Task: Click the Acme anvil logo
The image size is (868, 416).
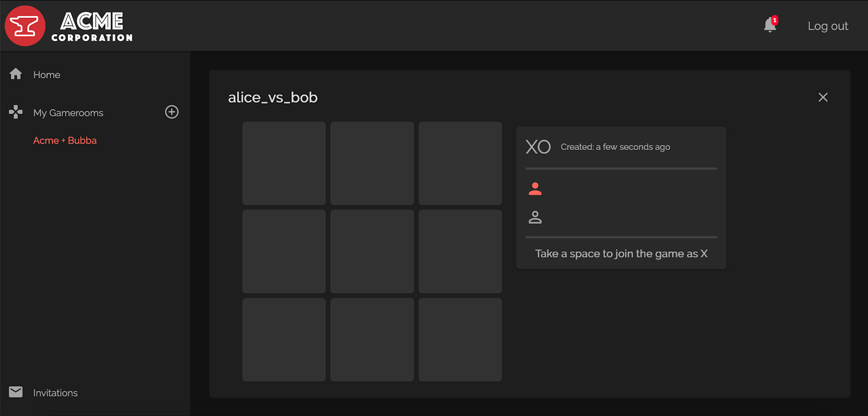Action: click(25, 26)
